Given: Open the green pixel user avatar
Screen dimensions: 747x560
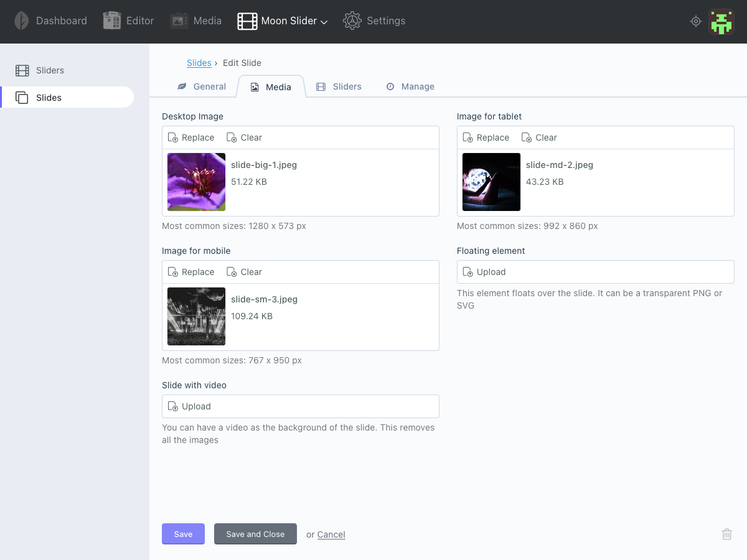Looking at the screenshot, I should click(x=721, y=22).
